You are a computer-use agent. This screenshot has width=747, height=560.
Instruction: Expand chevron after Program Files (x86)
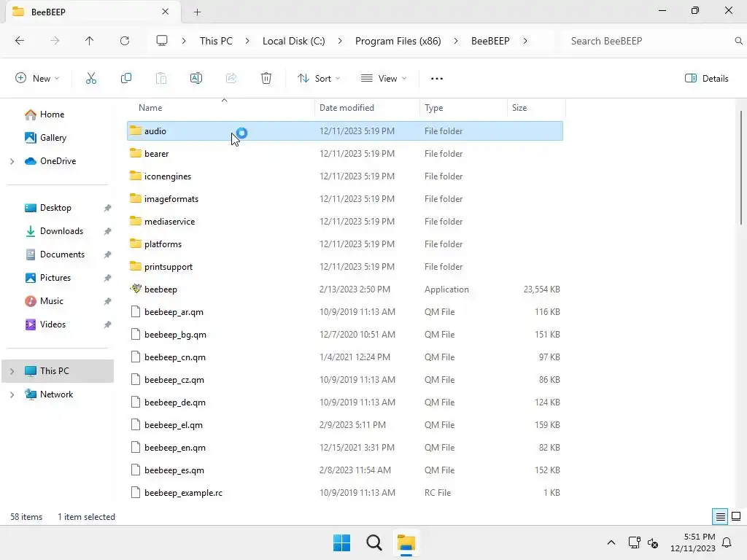[x=456, y=41]
